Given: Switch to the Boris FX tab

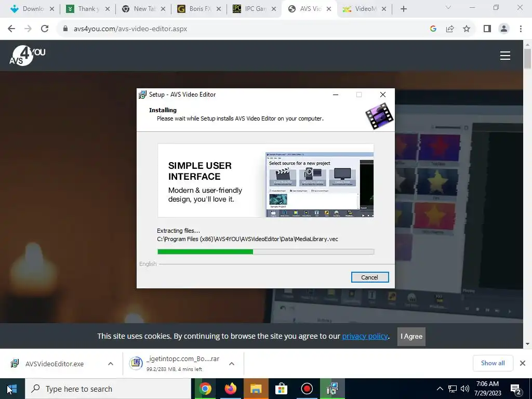Looking at the screenshot, I should point(199,9).
